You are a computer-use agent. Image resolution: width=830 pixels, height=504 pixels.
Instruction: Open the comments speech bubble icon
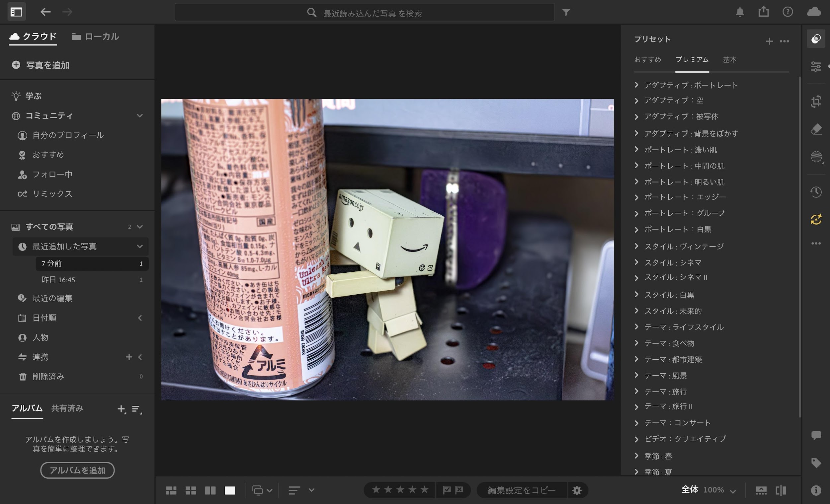coord(816,435)
